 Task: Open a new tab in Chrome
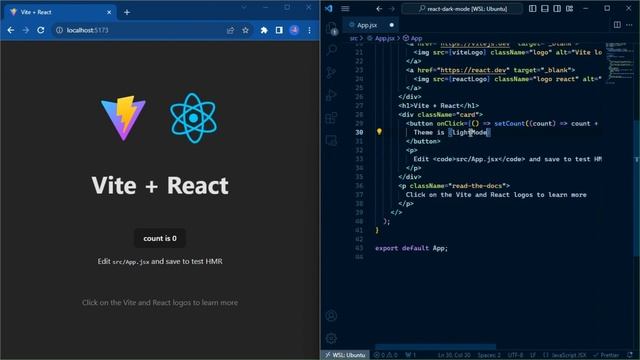[127, 12]
